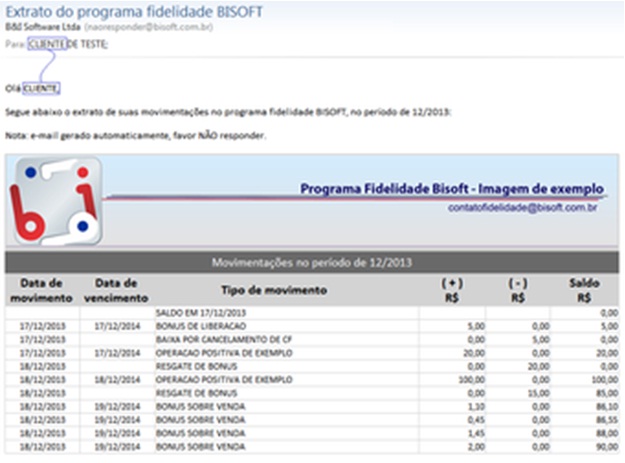This screenshot has width=625, height=463.
Task: Click the balance value 86,10
Action: (x=607, y=407)
